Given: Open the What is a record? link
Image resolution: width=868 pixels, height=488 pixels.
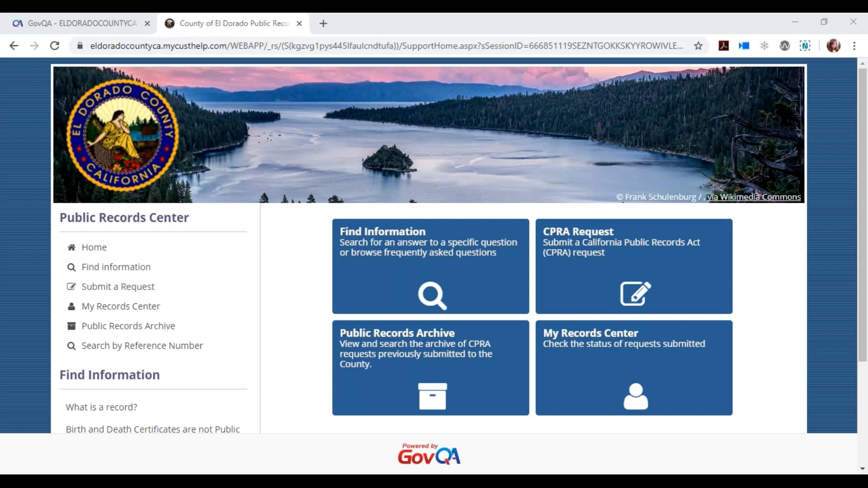Looking at the screenshot, I should (101, 407).
